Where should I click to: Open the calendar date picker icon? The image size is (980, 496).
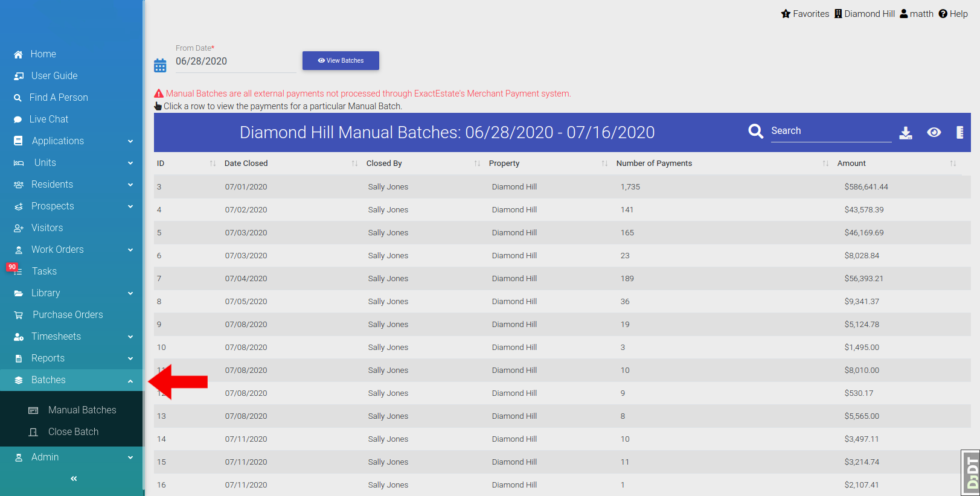pyautogui.click(x=160, y=65)
